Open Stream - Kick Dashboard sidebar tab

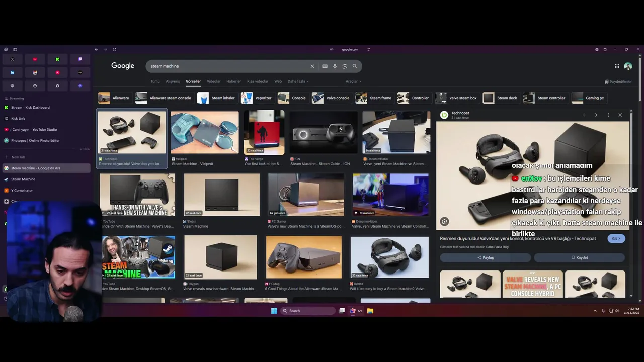(x=46, y=107)
